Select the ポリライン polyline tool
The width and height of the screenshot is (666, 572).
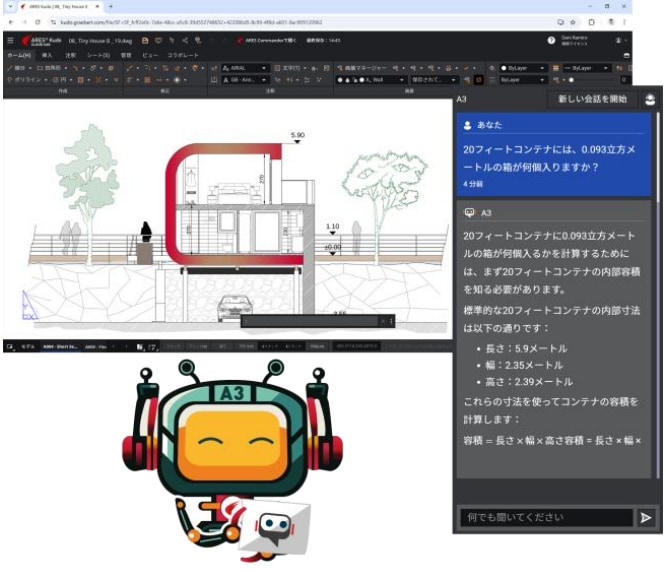(25, 79)
